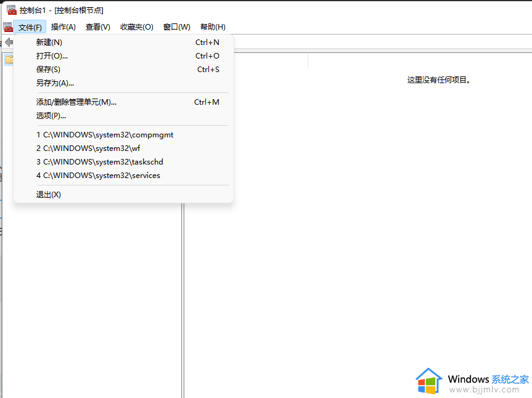The height and width of the screenshot is (398, 532).
Task: Choose 新建(N) from the file menu
Action: [123, 43]
